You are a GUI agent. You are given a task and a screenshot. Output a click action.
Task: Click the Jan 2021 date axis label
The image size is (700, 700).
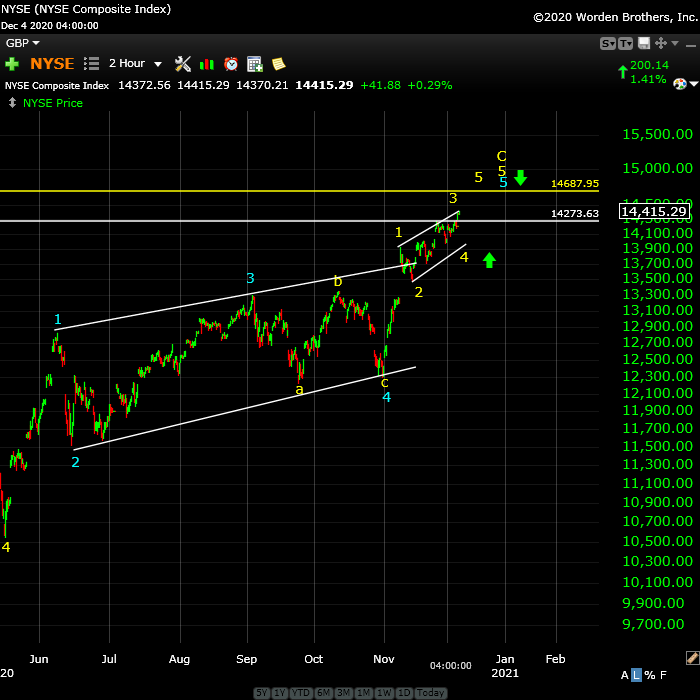click(505, 666)
